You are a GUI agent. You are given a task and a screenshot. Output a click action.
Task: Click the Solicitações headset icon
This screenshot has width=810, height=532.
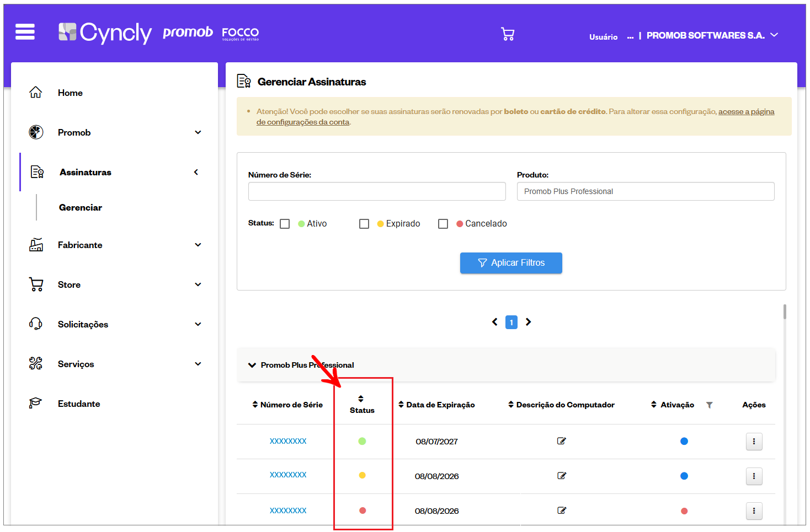tap(36, 324)
